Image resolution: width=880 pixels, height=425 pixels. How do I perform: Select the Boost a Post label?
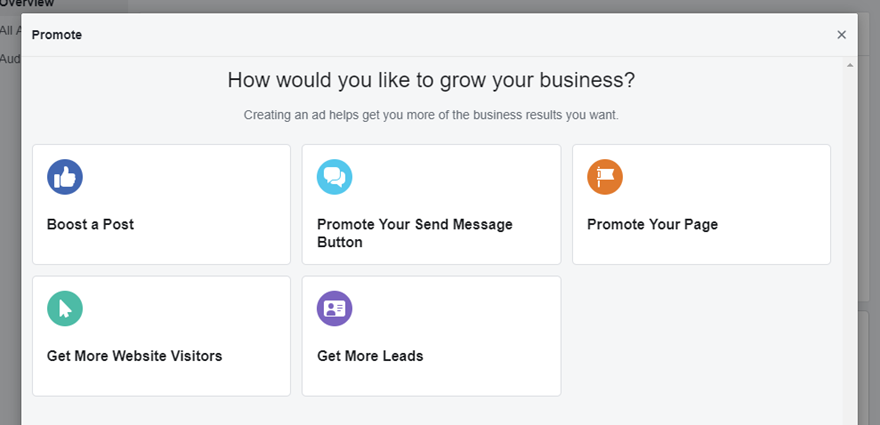(90, 225)
